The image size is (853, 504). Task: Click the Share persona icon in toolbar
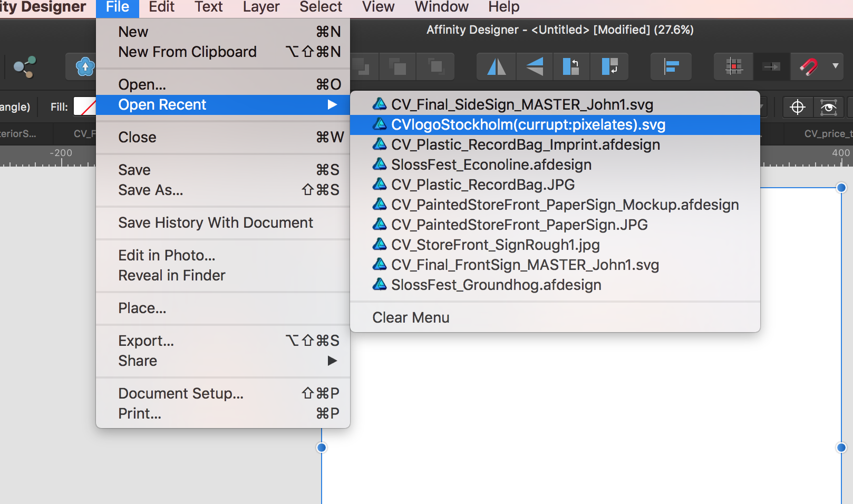tap(24, 66)
